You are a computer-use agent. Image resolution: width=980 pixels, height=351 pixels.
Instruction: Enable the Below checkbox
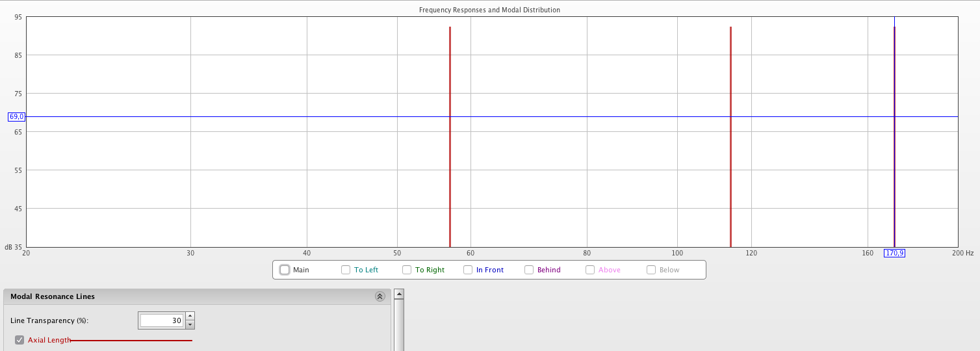coord(651,270)
